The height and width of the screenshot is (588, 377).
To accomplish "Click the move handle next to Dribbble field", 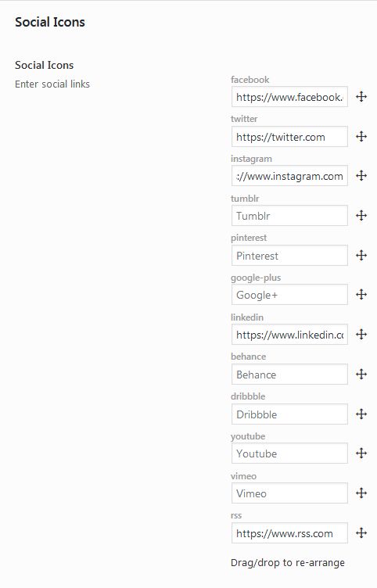I will tap(361, 414).
